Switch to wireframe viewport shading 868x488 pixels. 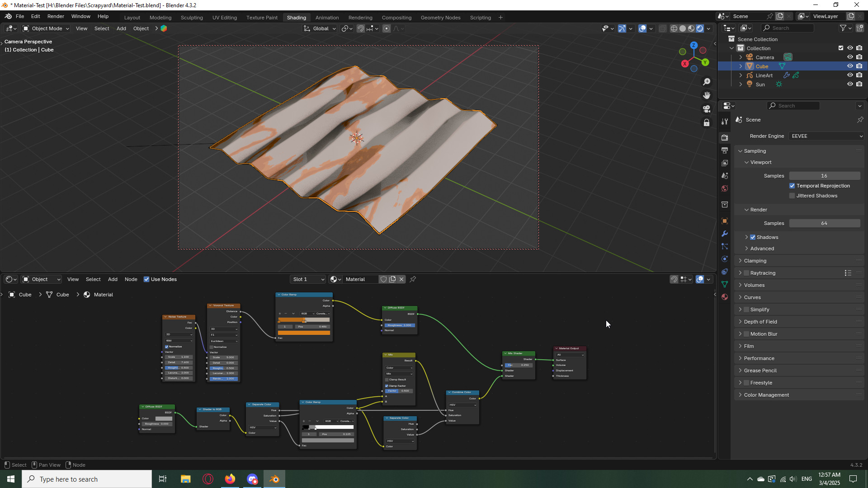pos(674,28)
